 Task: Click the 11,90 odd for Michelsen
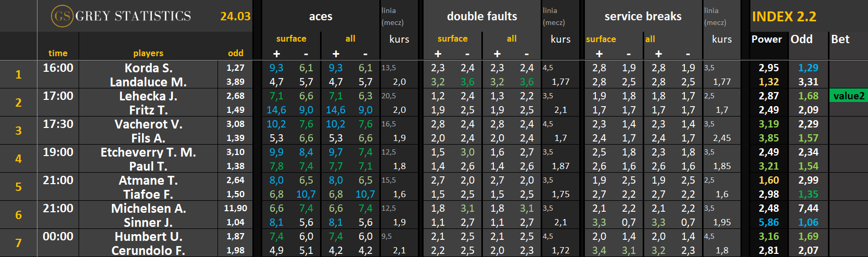coord(235,208)
